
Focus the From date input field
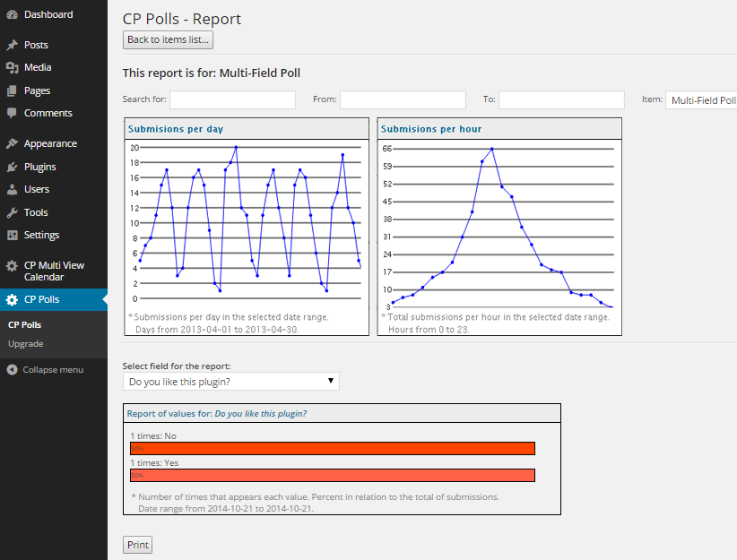(403, 99)
